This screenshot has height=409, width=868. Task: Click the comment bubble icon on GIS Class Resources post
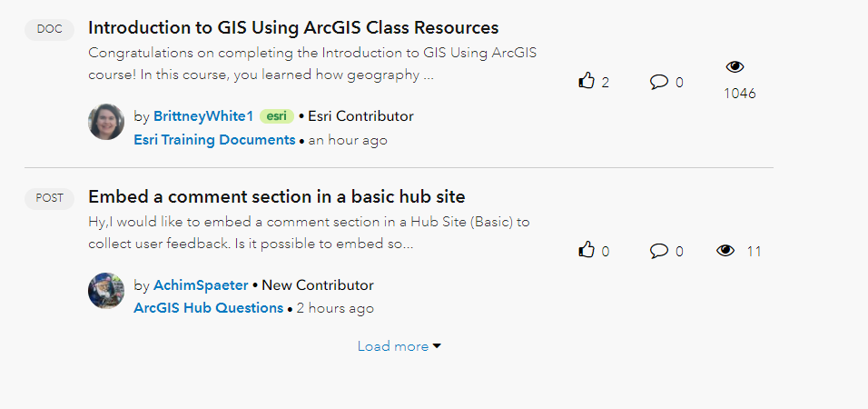pos(659,82)
